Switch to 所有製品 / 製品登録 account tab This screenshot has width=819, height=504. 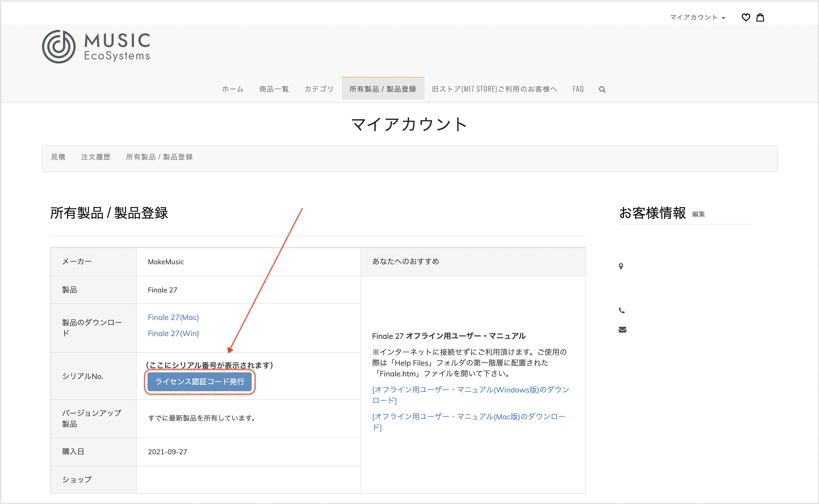159,157
